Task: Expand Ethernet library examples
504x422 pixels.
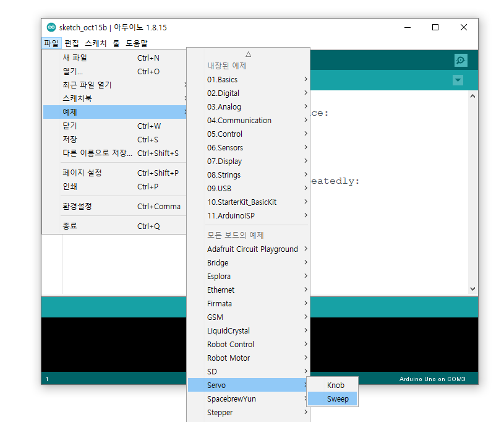Action: pyautogui.click(x=249, y=290)
